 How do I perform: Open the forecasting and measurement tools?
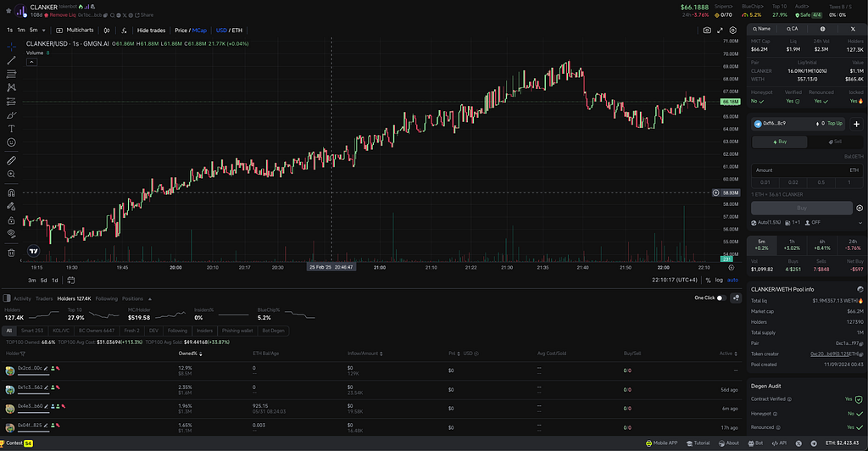coord(11,102)
